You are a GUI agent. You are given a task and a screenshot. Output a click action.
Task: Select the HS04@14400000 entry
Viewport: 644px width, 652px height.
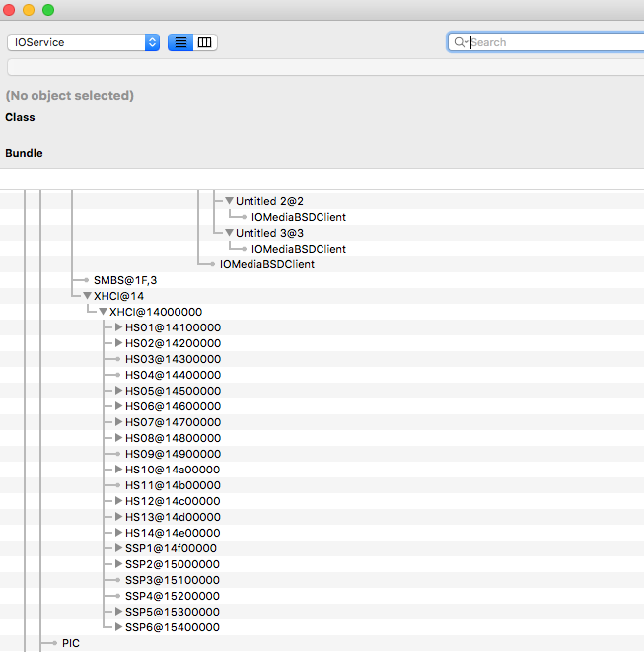(x=173, y=375)
